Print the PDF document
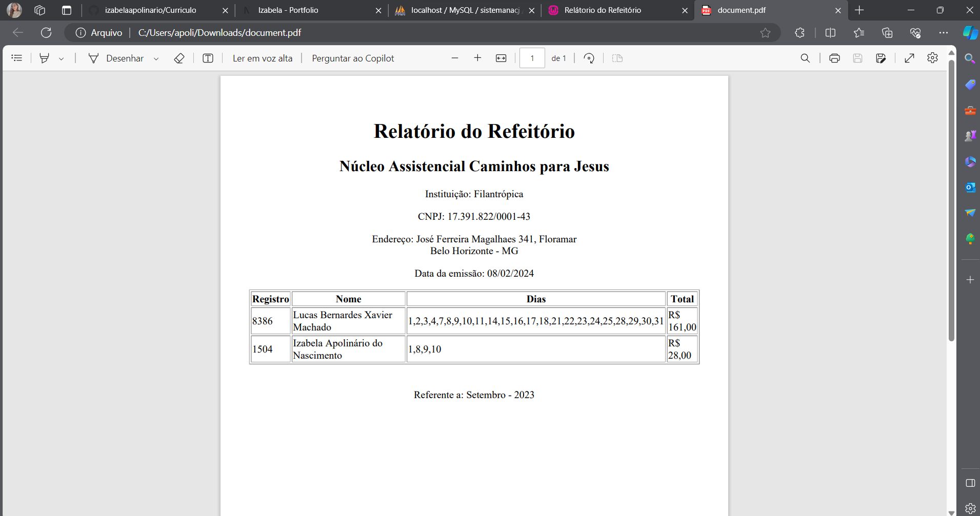 point(834,58)
